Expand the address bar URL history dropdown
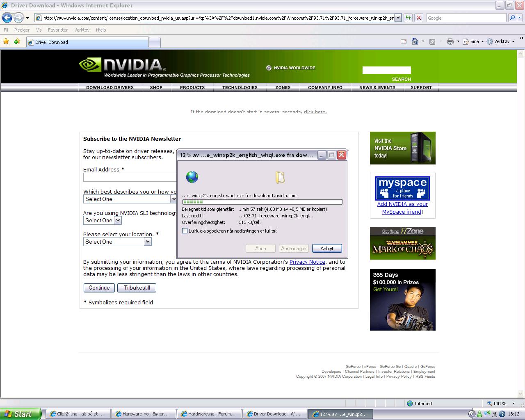Image resolution: width=525 pixels, height=420 pixels. [x=397, y=18]
